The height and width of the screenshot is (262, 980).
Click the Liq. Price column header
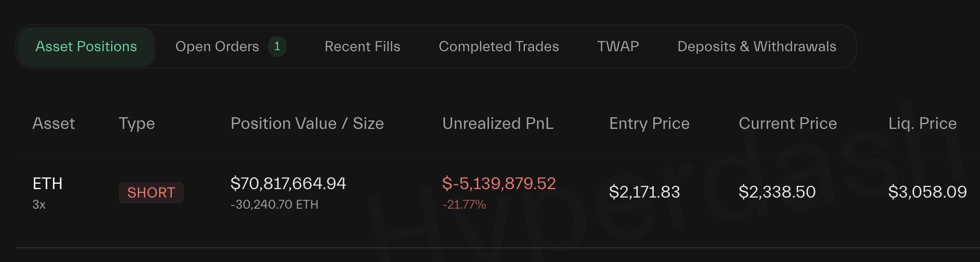coord(922,124)
